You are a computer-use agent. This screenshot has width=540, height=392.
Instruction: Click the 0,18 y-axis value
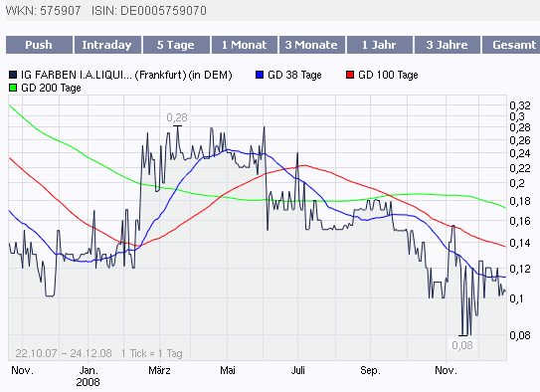[x=520, y=201]
